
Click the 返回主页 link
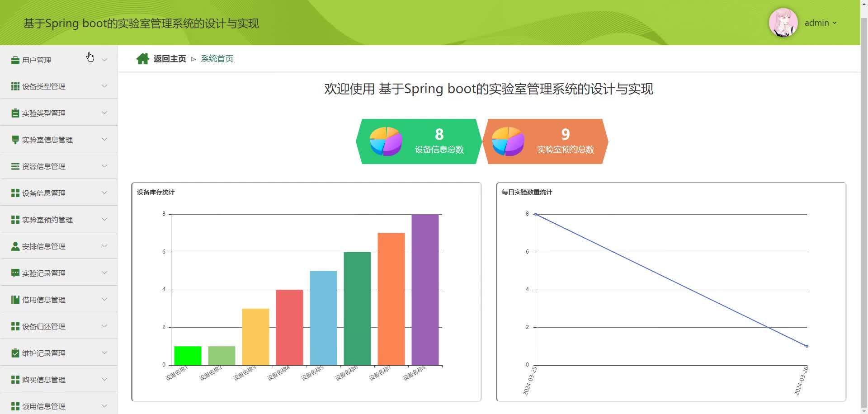click(x=170, y=59)
